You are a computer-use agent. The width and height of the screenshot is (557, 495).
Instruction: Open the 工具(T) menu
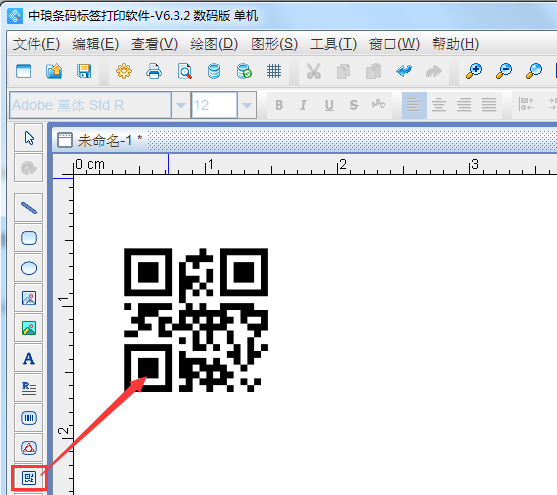pos(333,44)
